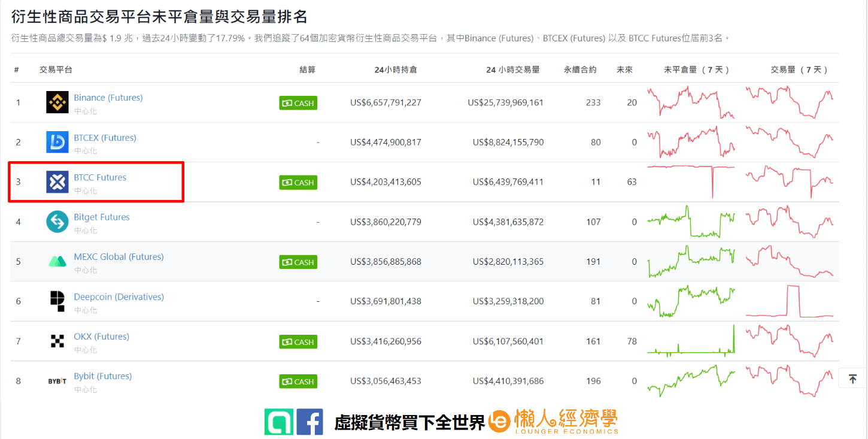Sort by the # rank column header
The image size is (868, 439).
click(17, 69)
